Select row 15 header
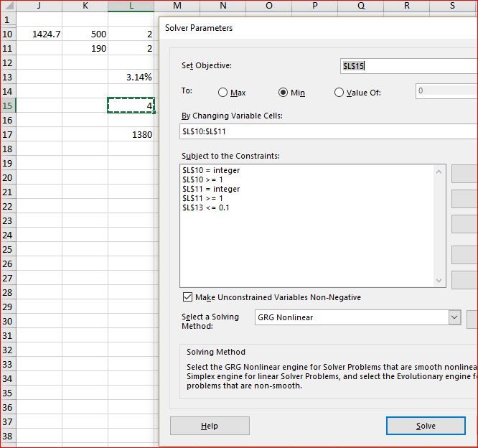Viewport: 478px width, 448px height. click(x=8, y=106)
